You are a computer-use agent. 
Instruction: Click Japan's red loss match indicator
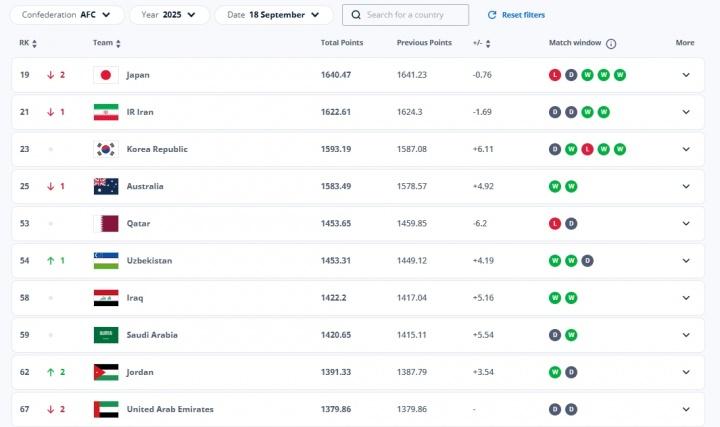[x=555, y=75]
